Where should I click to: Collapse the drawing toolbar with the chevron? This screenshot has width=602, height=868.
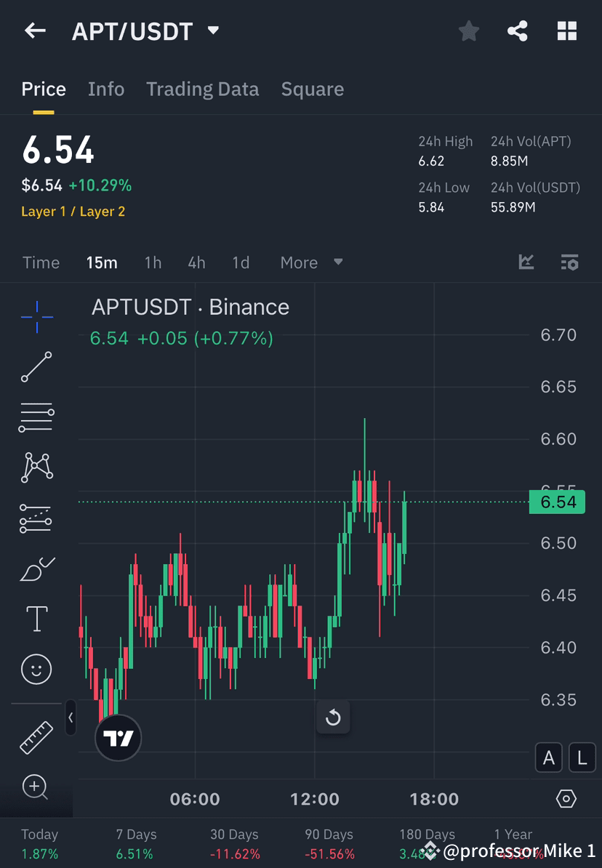(x=71, y=718)
